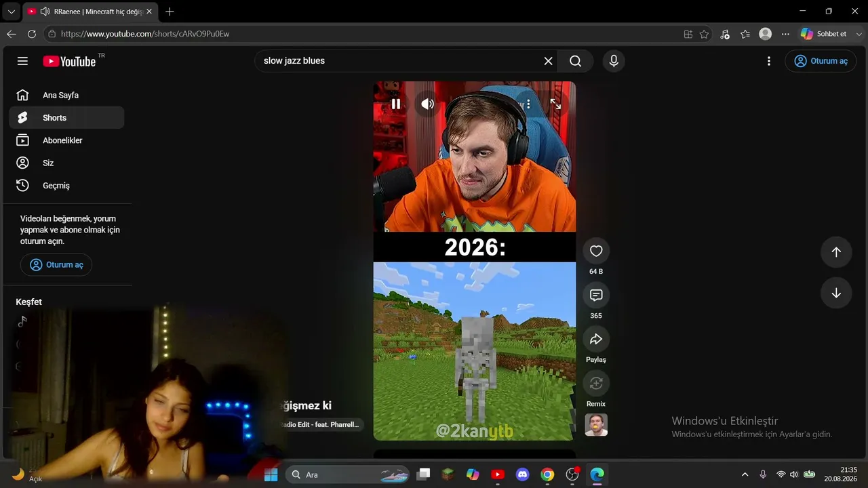Open the split screen icon in address bar
Image resolution: width=868 pixels, height=488 pixels.
click(x=688, y=34)
